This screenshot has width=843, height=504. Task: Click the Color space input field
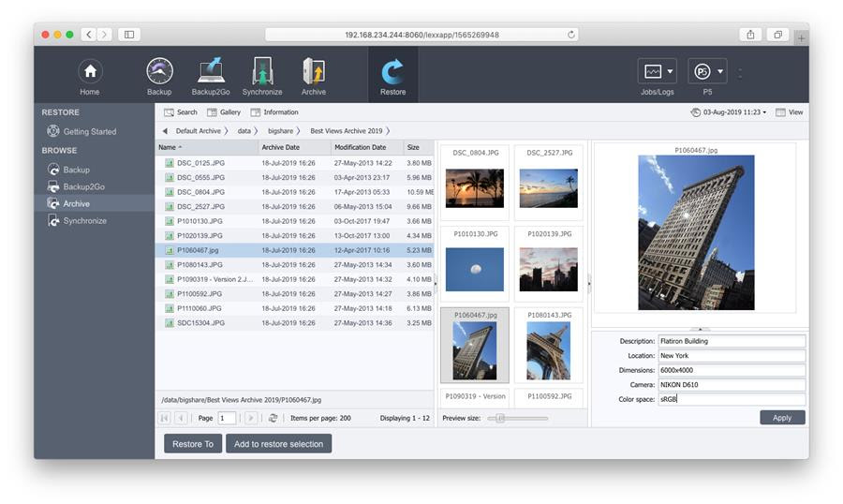[x=732, y=399]
